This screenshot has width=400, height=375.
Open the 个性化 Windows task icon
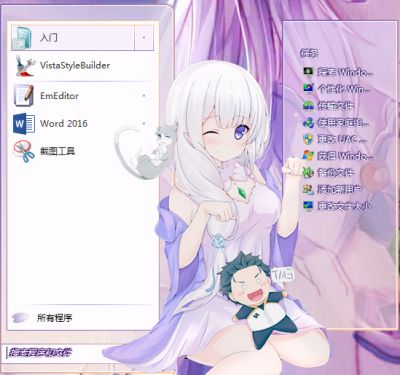pyautogui.click(x=308, y=89)
